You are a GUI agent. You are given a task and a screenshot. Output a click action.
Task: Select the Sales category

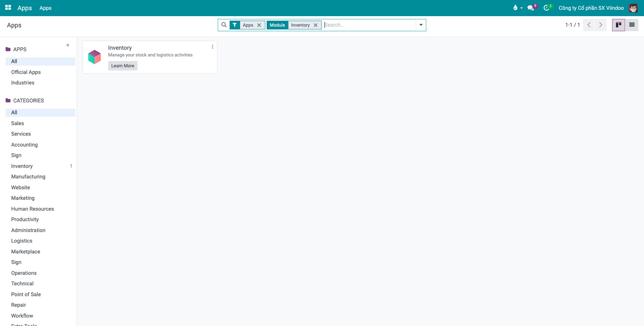[40, 123]
